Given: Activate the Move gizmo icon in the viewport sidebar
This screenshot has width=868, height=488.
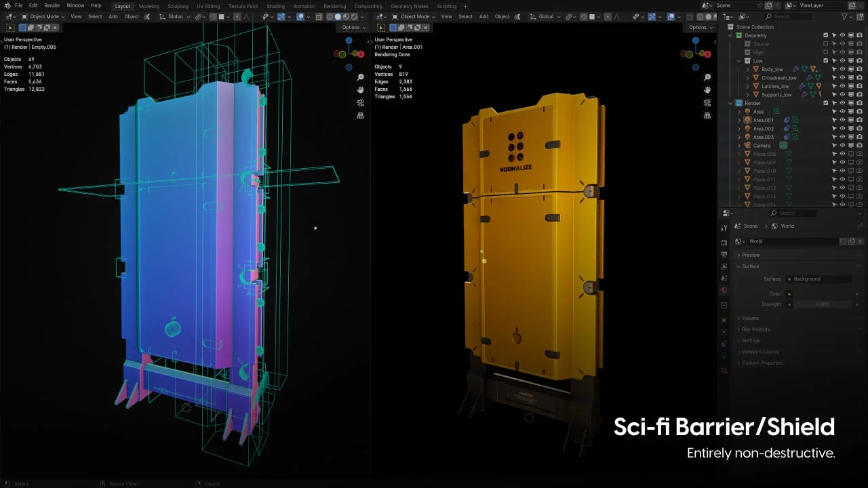Looking at the screenshot, I should pos(360,90).
